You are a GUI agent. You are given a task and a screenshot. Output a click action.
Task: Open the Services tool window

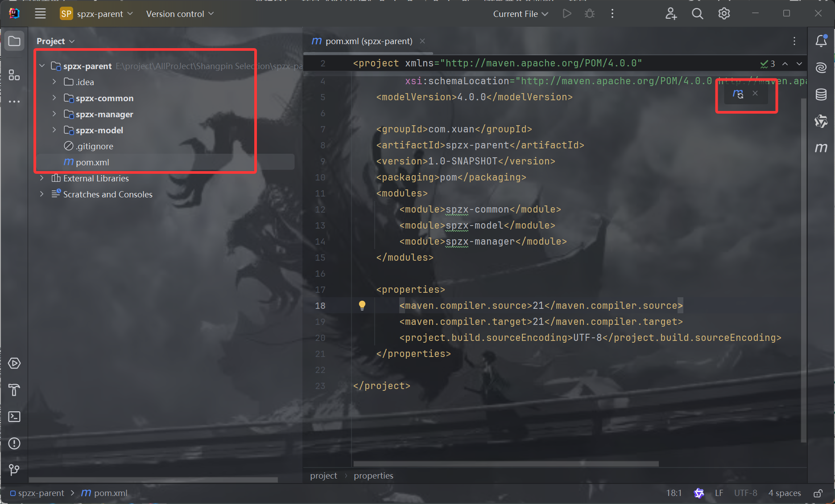[x=14, y=363]
